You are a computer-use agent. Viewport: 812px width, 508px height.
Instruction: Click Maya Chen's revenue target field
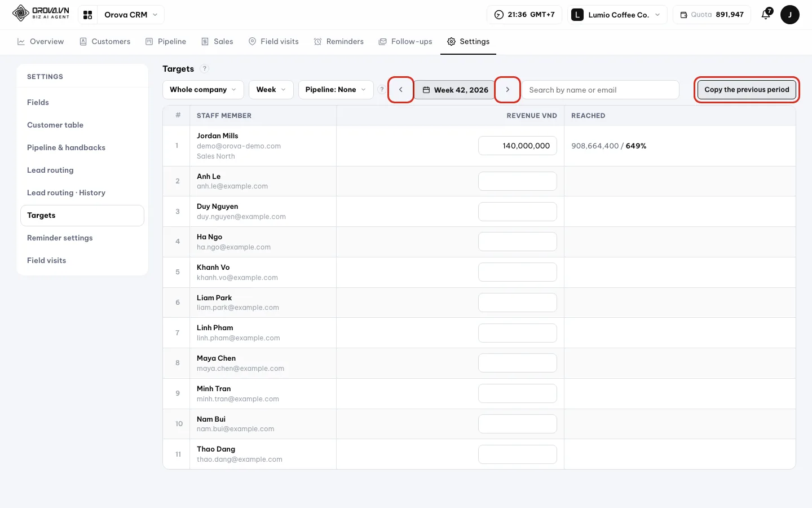click(518, 363)
